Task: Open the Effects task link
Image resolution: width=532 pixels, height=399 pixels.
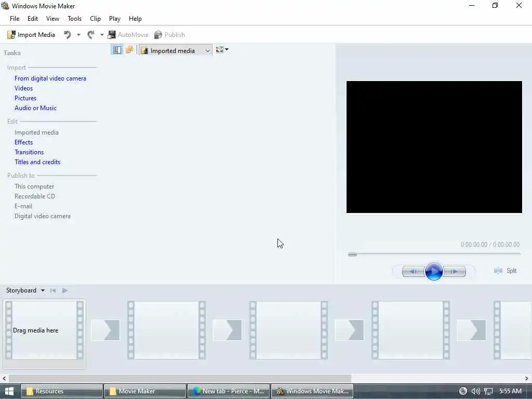Action: (x=23, y=142)
